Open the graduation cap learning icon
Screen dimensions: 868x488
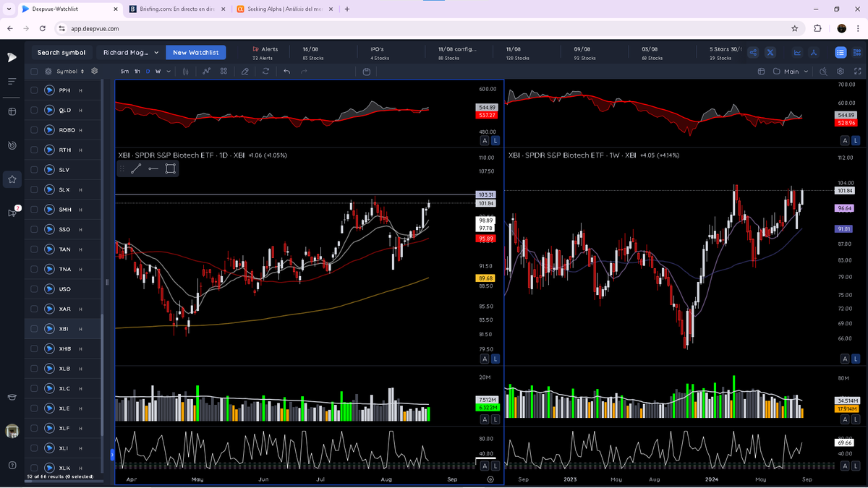(12, 397)
